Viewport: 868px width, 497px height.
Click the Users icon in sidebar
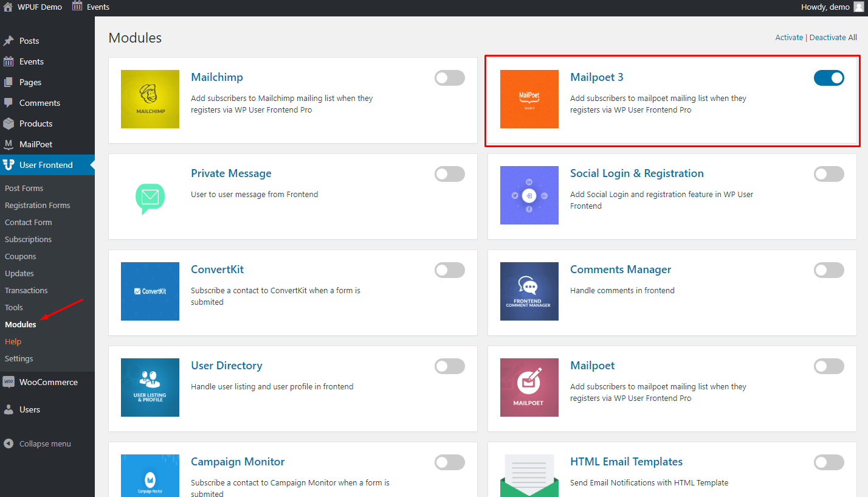(x=9, y=409)
